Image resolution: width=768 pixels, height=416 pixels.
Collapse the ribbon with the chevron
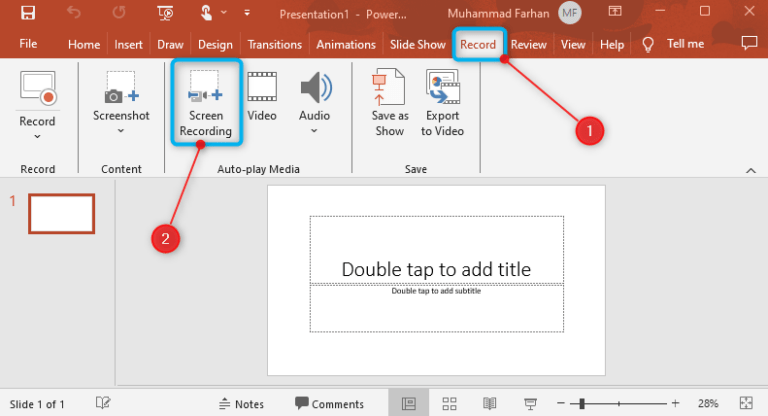click(750, 171)
